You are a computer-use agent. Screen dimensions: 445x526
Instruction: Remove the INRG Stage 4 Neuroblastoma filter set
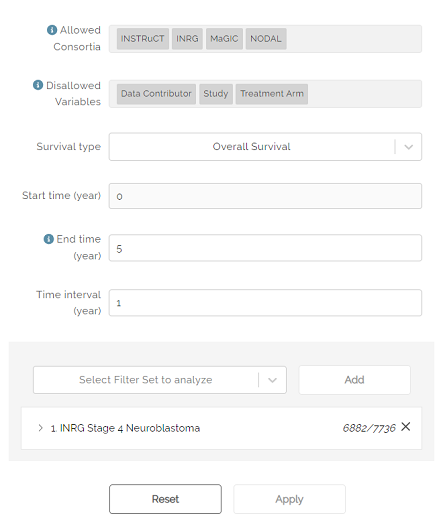pyautogui.click(x=405, y=427)
